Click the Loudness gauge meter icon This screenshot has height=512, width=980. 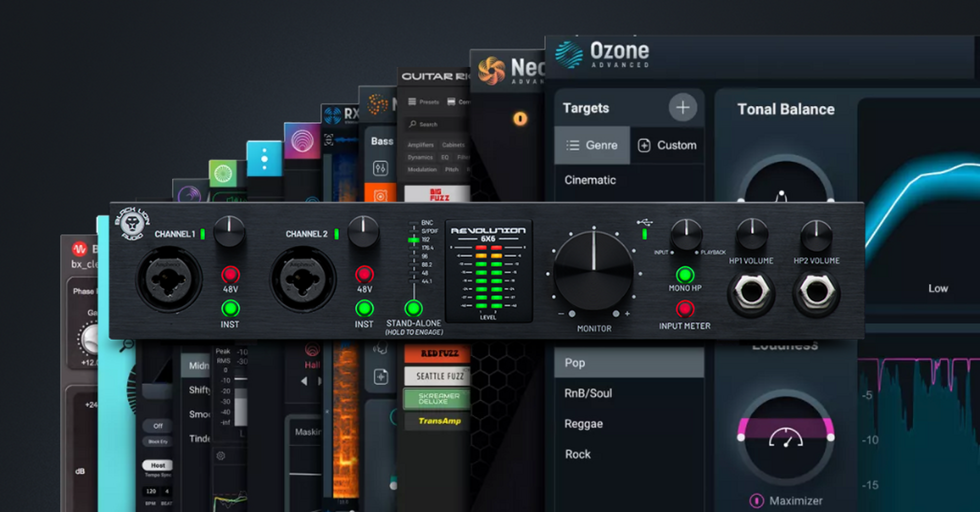785,437
